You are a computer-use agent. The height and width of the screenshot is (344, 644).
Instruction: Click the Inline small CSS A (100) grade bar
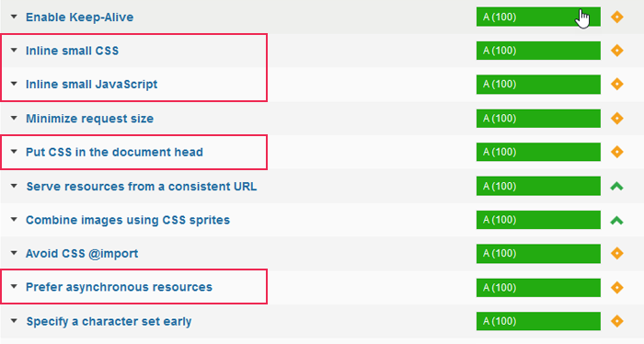(x=538, y=51)
